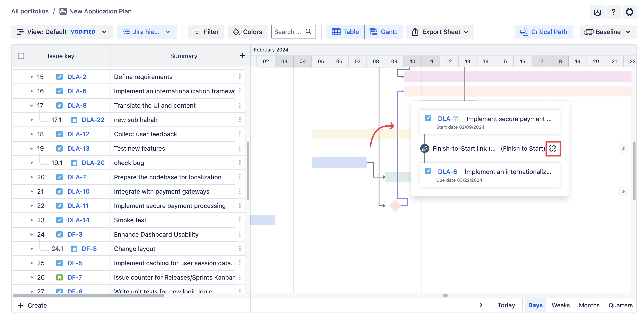The width and height of the screenshot is (644, 321).
Task: Open the DLA-13 issue link
Action: pos(78,148)
